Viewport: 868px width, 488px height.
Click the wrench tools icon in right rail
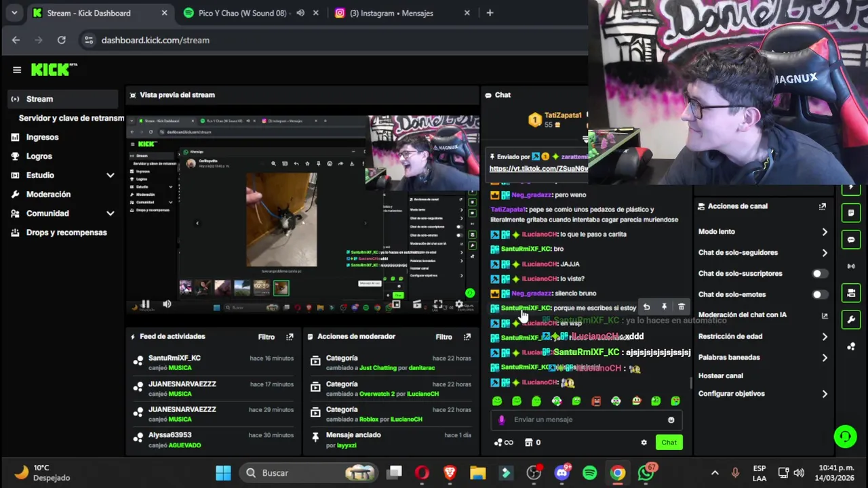tap(851, 319)
